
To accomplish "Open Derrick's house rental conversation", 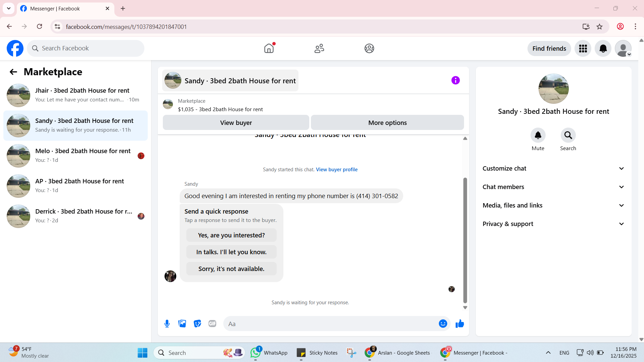I will point(76,216).
